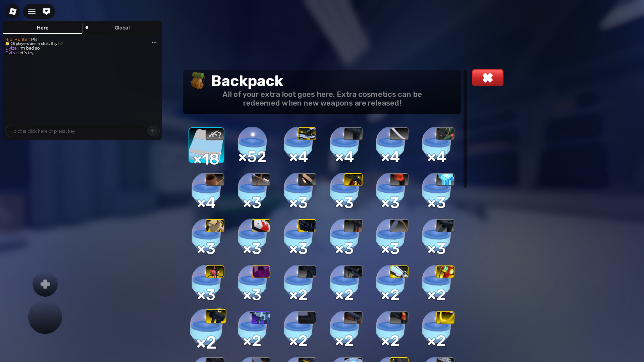Select the ×3 tan gold-framed item capsule
Viewport: 644px width, 362px height.
(207, 238)
